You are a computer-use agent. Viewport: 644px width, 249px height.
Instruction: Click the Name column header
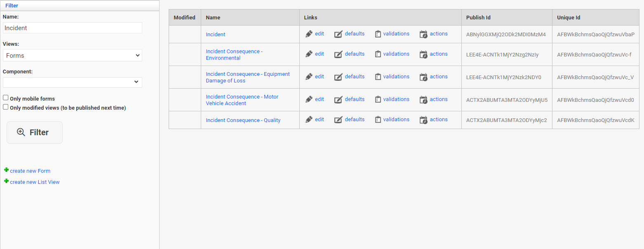tap(213, 18)
